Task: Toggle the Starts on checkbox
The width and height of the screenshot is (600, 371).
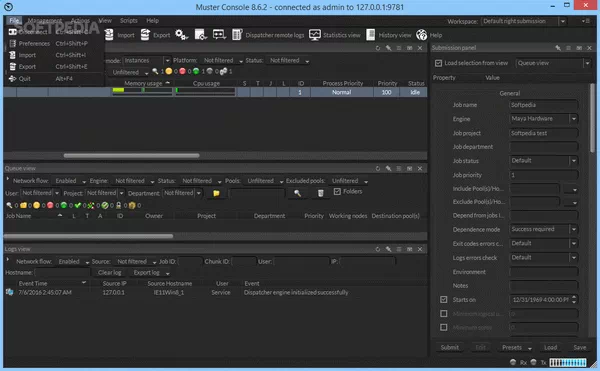Action: (x=443, y=299)
